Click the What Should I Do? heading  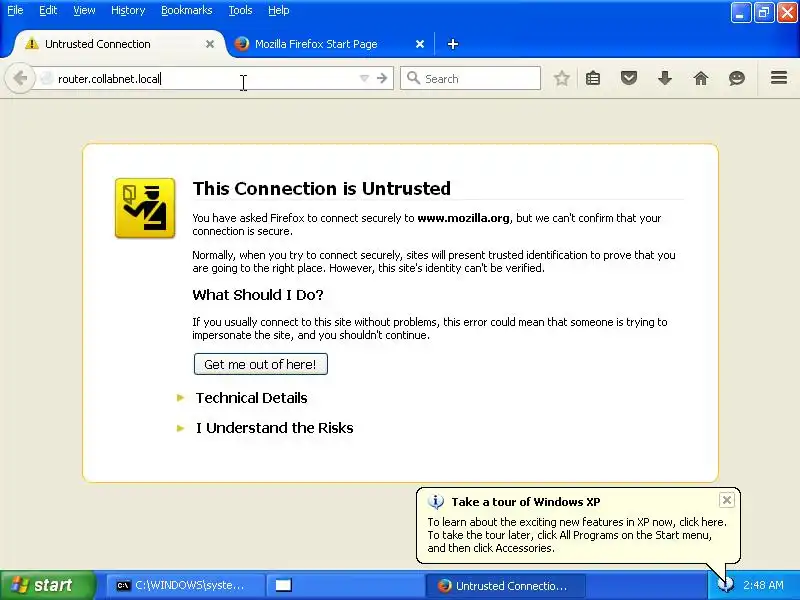(x=258, y=295)
